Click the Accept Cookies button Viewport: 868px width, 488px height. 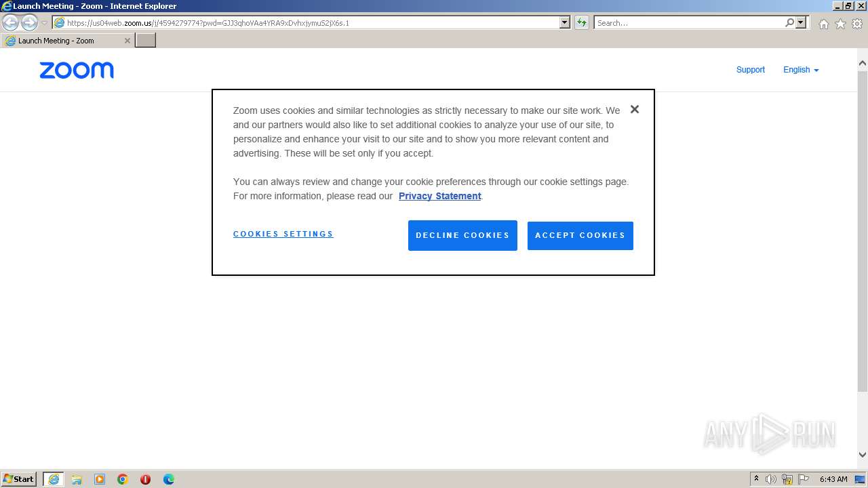coord(580,235)
